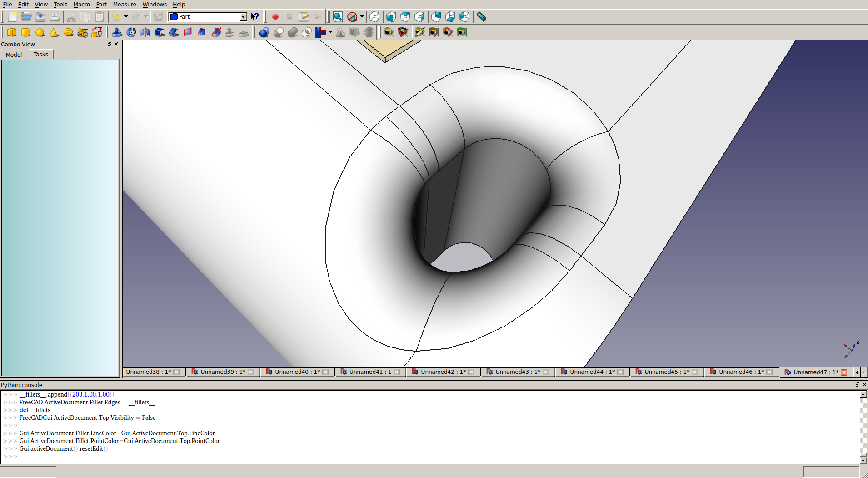Click Fit All zoom icon
Viewport: 868px width, 478px height.
pyautogui.click(x=338, y=17)
